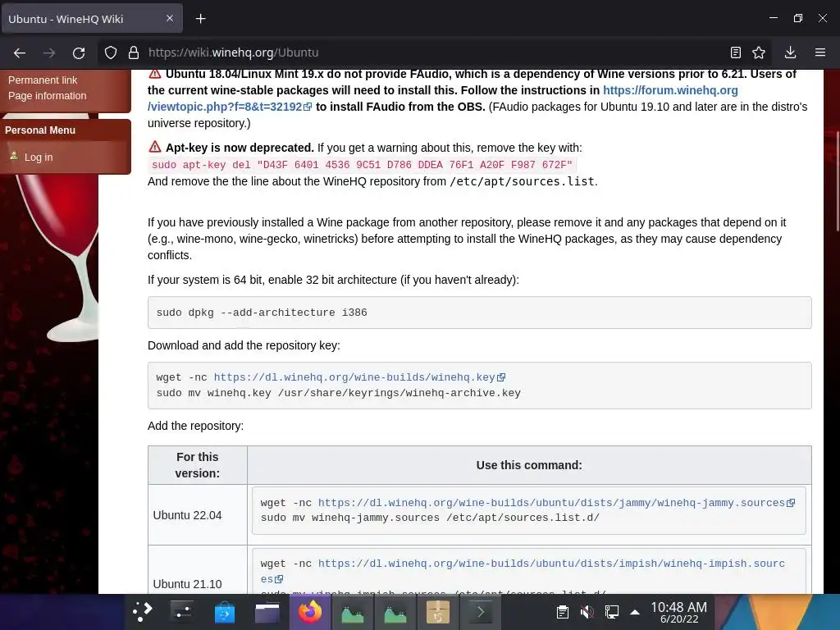
Task: Show site security info via padlock
Action: point(134,52)
